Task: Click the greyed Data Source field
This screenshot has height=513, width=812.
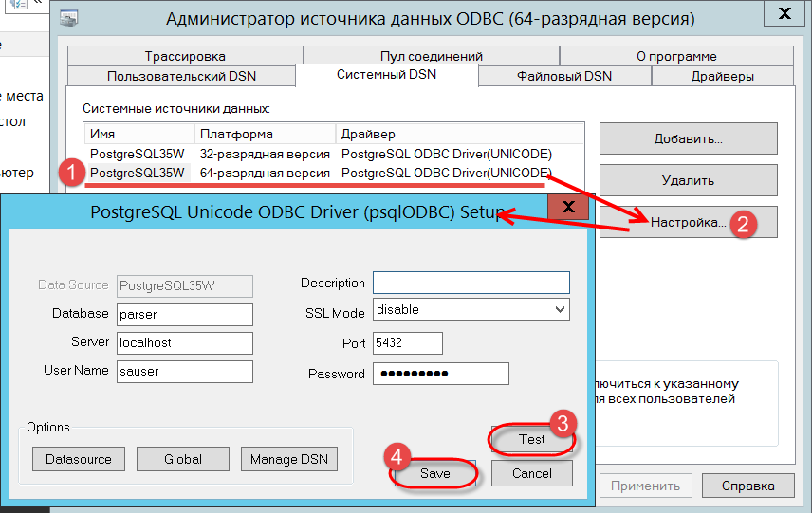Action: pos(185,285)
